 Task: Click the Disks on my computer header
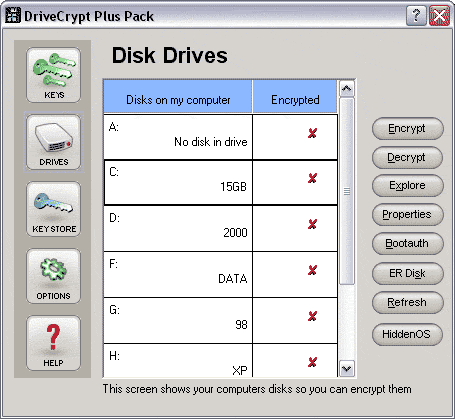tap(178, 97)
